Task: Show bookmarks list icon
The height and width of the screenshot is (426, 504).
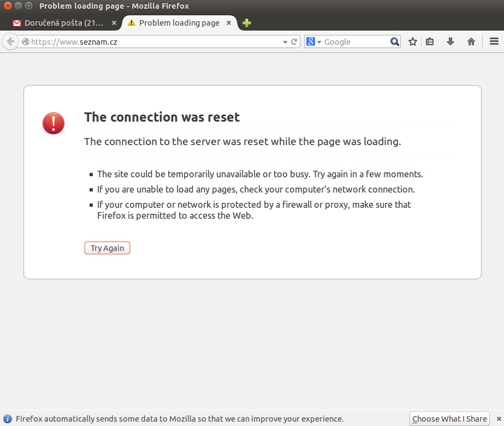Action: [430, 42]
